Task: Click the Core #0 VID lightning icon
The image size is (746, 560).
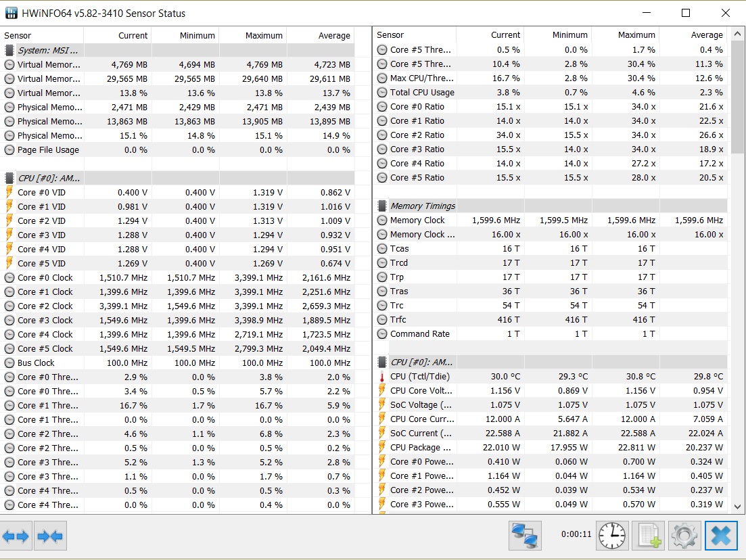Action: tap(9, 192)
